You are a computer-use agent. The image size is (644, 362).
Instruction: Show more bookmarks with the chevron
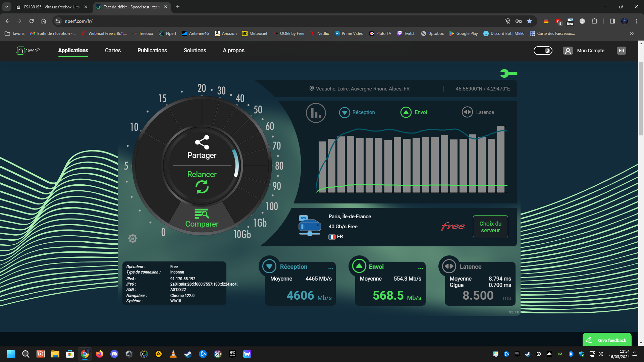click(x=632, y=34)
